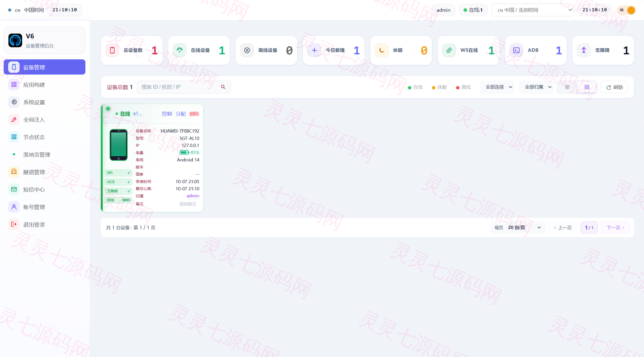Viewport: 644px width, 357px height.
Task: Click the V6 app logo icon
Action: pos(15,40)
